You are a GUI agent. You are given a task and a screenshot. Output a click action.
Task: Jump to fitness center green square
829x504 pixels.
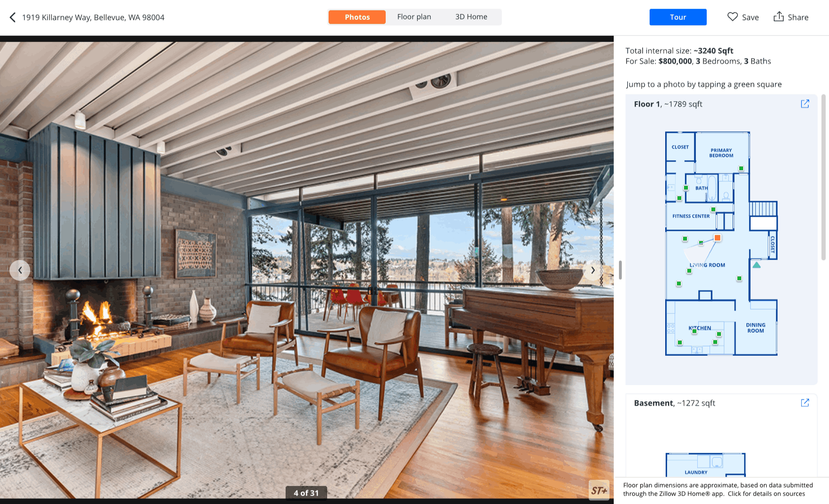[x=713, y=209]
